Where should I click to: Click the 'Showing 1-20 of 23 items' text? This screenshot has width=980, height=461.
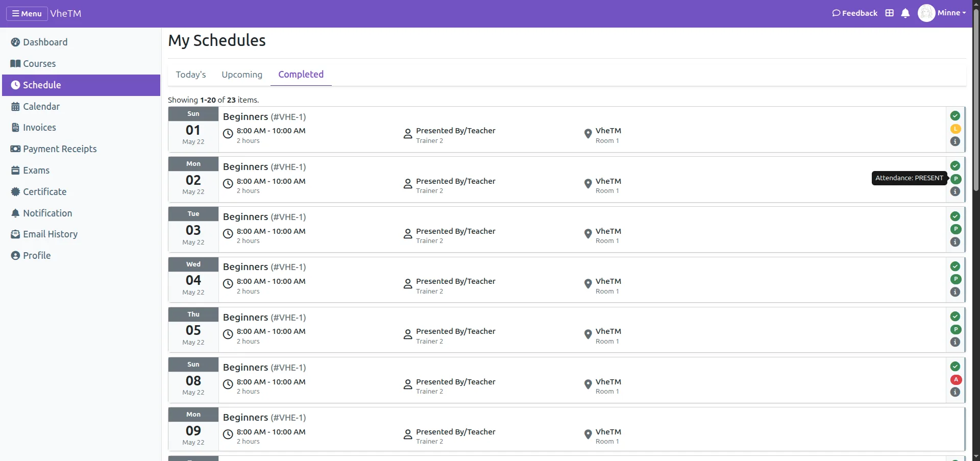click(x=213, y=100)
